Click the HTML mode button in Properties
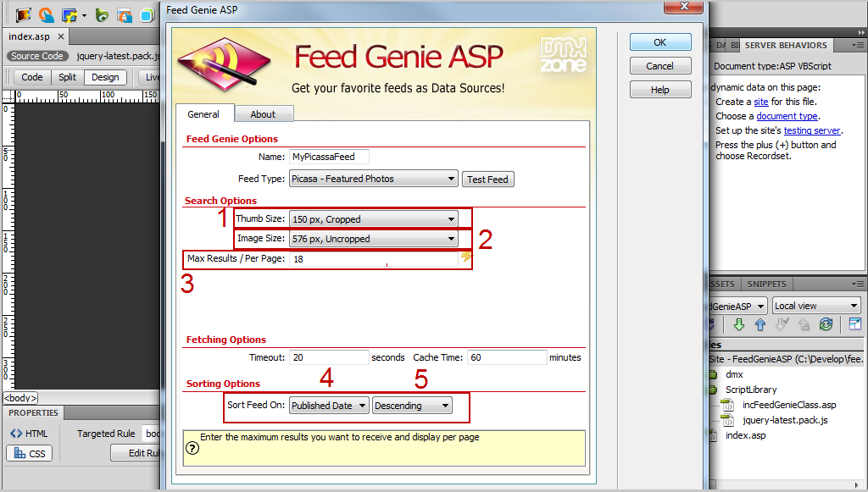The width and height of the screenshot is (868, 492). click(29, 434)
